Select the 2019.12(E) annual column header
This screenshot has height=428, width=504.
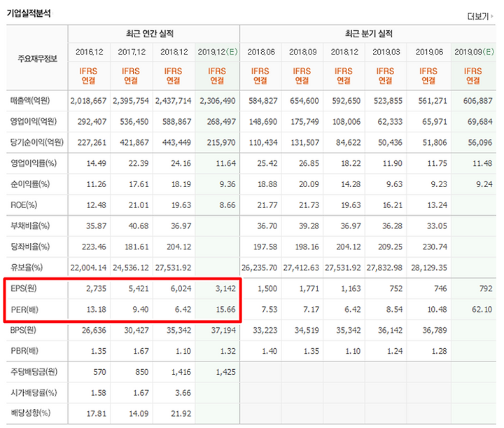(x=218, y=52)
